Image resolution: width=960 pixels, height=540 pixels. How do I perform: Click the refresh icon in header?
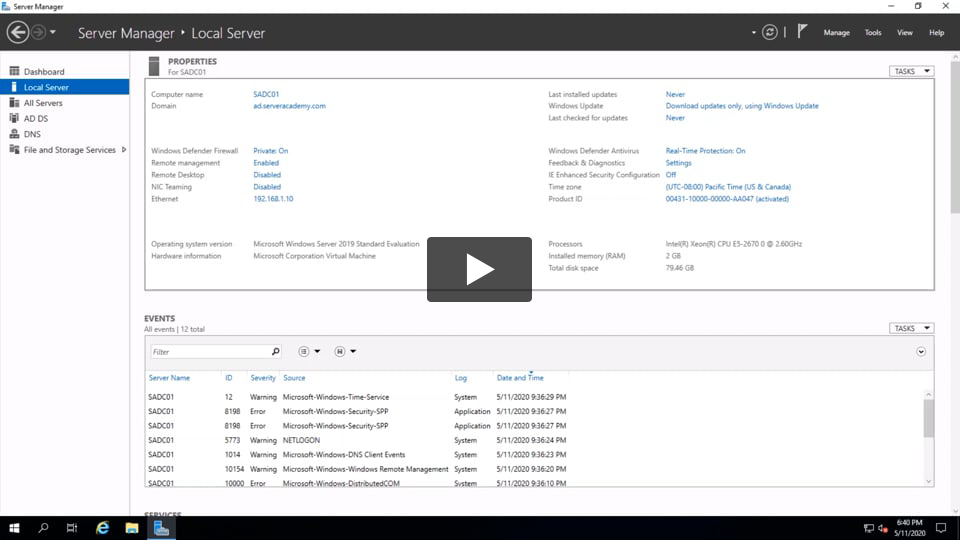tap(769, 32)
